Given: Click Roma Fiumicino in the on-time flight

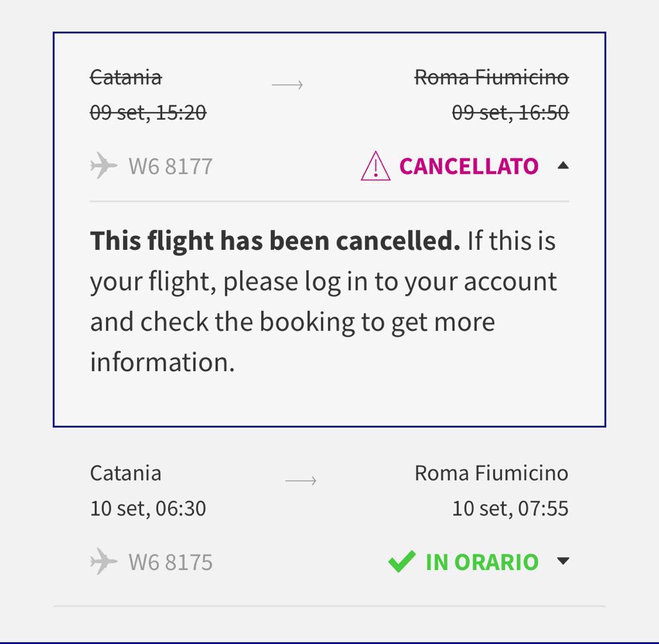Looking at the screenshot, I should [491, 473].
